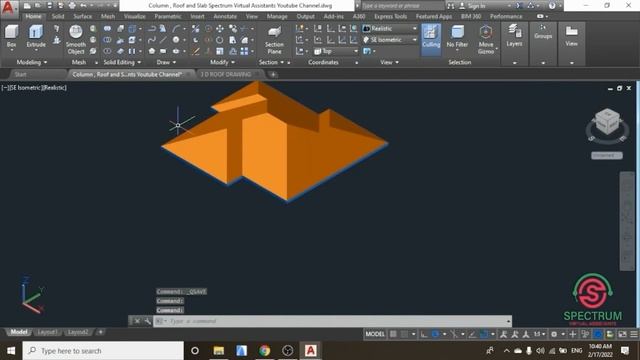640x360 pixels.
Task: Toggle object snap in status bar
Action: pos(484,334)
